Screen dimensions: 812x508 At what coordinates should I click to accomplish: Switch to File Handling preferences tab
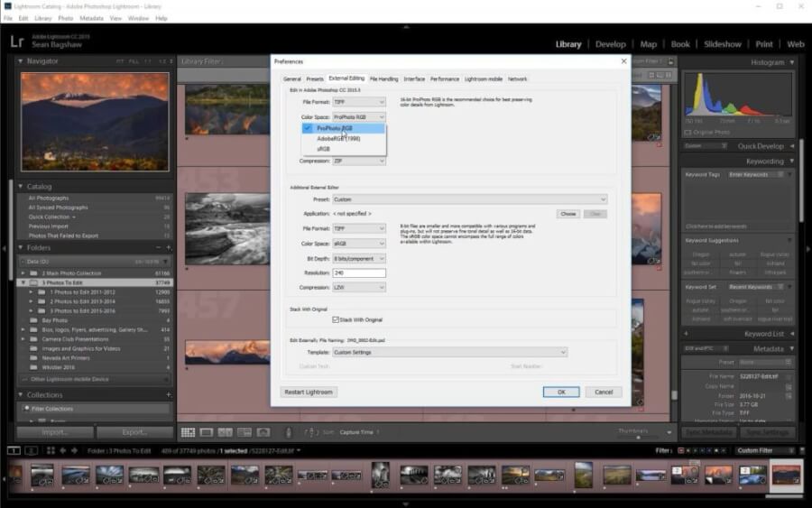[383, 79]
